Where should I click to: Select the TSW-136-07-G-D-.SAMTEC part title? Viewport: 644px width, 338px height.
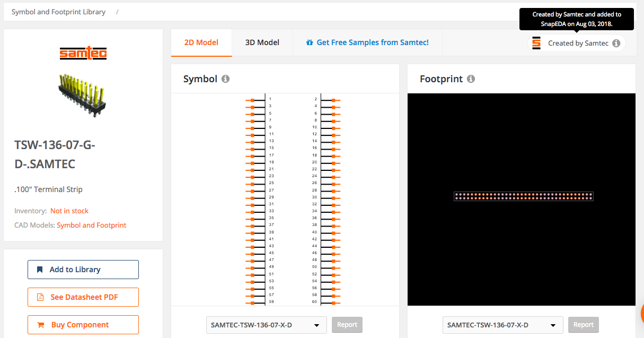[x=55, y=154]
